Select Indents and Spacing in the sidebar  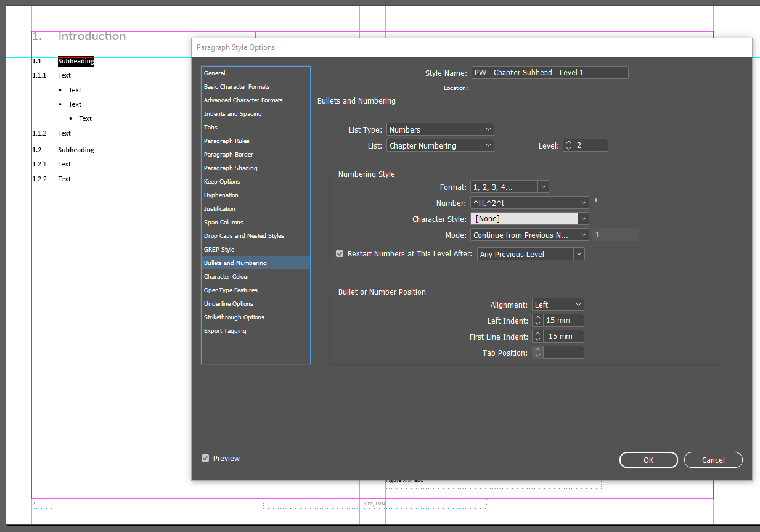(232, 113)
